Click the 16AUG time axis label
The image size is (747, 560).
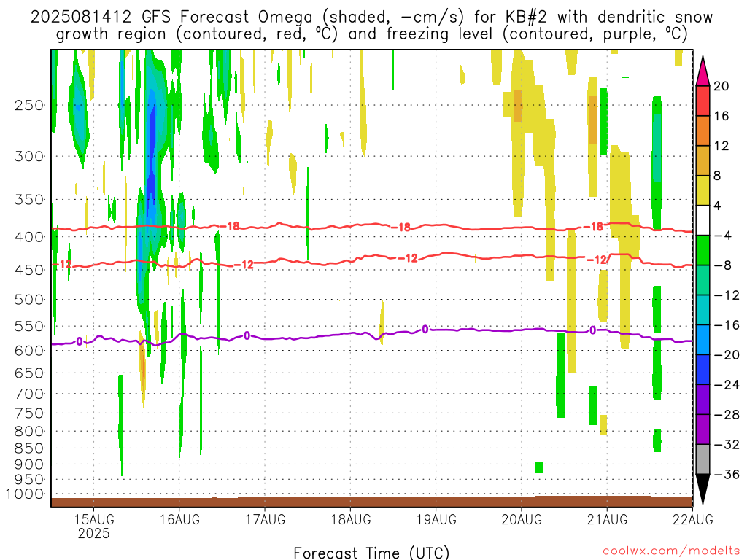tap(179, 519)
